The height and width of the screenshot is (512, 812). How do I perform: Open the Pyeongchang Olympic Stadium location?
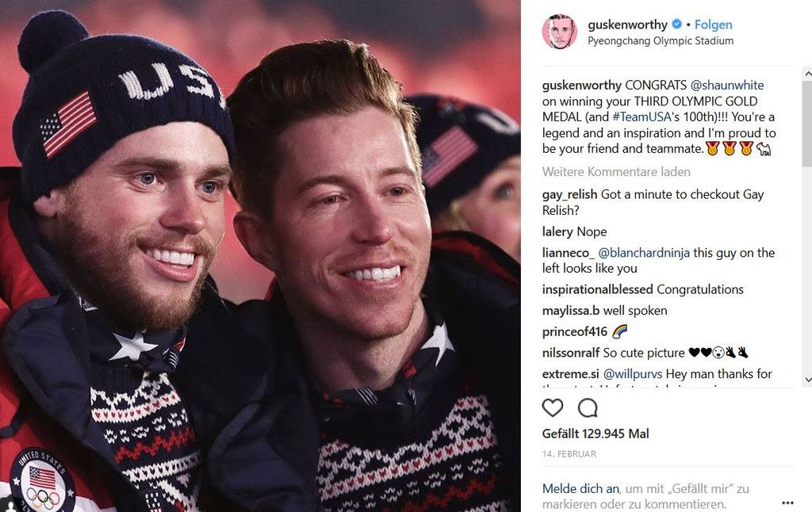pos(661,41)
